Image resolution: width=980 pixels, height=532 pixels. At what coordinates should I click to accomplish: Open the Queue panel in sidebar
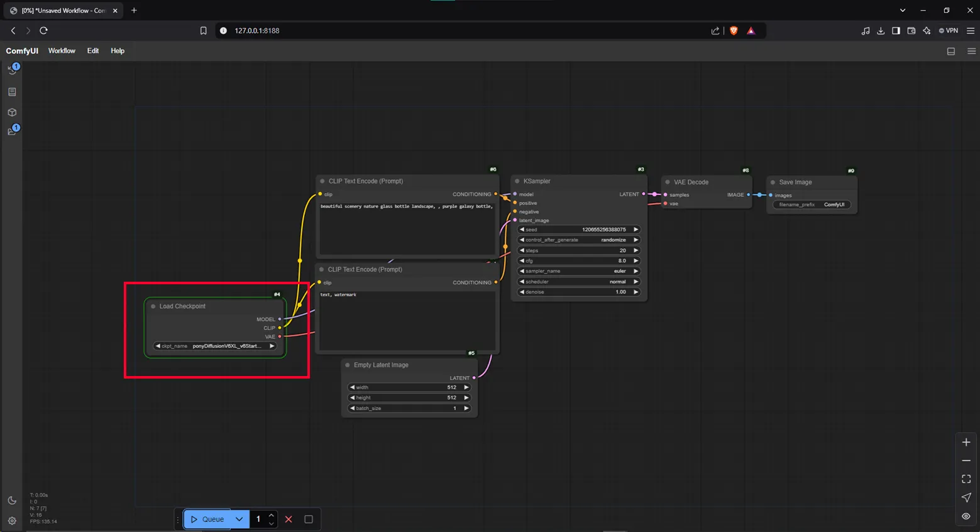click(x=12, y=70)
